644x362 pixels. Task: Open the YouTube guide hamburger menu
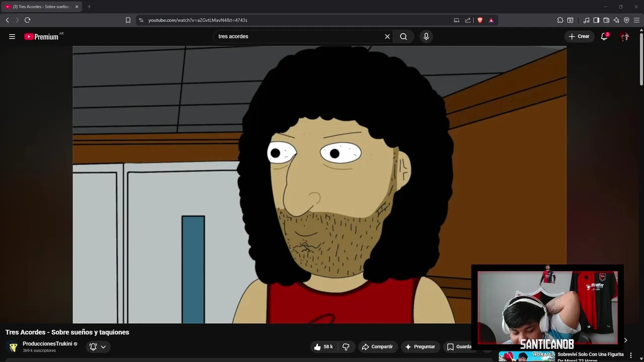click(x=12, y=36)
